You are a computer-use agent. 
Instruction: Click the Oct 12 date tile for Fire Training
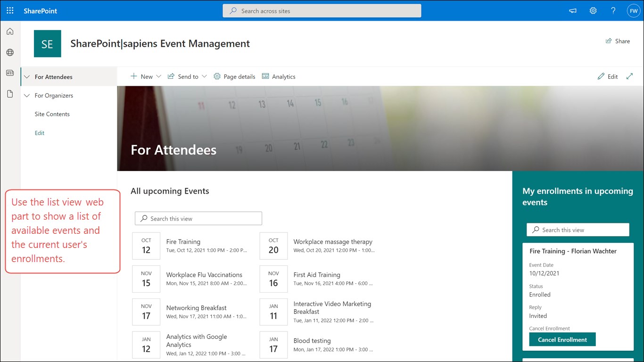tap(146, 246)
